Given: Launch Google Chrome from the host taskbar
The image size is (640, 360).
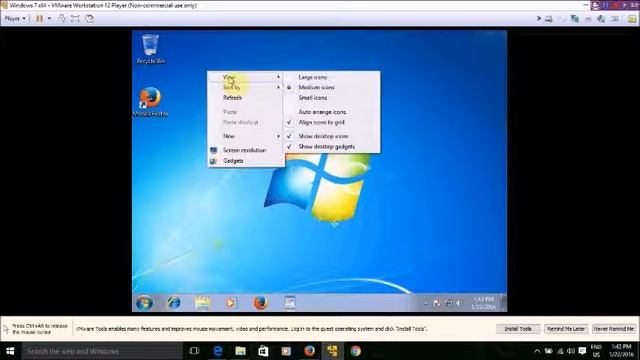Looking at the screenshot, I should 356,351.
